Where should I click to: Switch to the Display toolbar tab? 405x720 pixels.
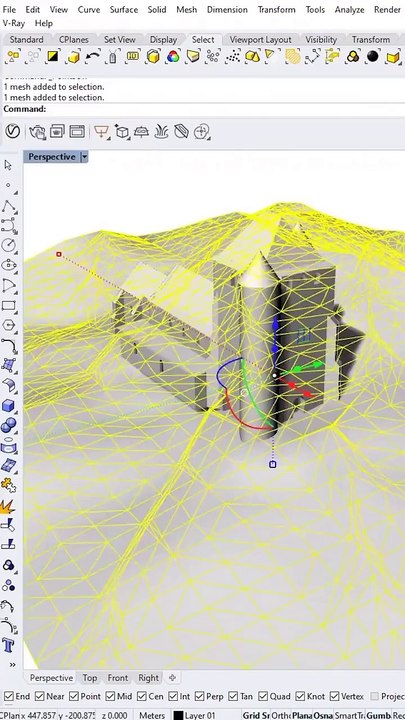pos(163,39)
